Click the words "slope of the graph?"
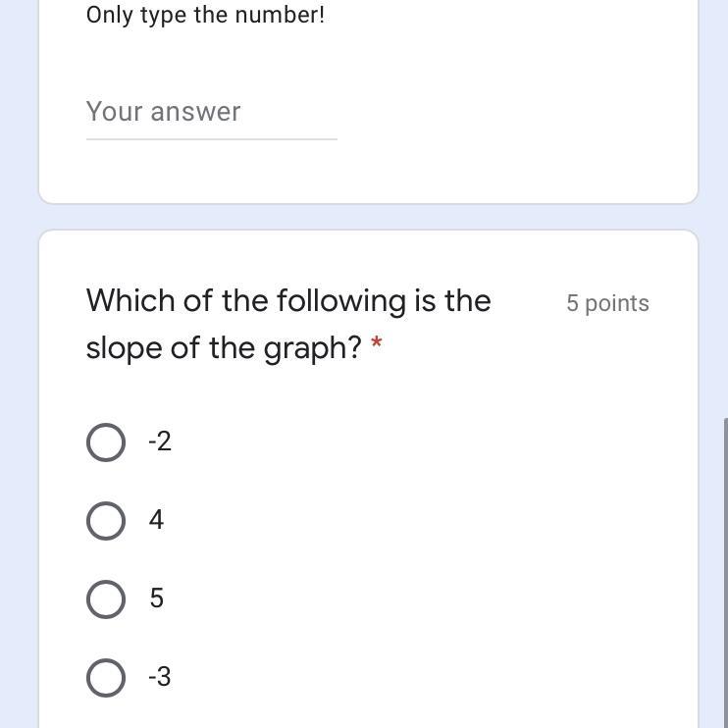This screenshot has height=728, width=728. pyautogui.click(x=224, y=347)
